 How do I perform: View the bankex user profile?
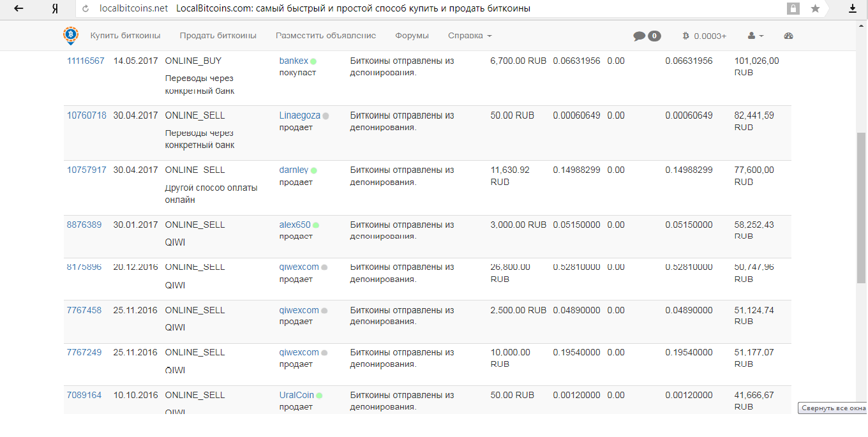click(294, 61)
